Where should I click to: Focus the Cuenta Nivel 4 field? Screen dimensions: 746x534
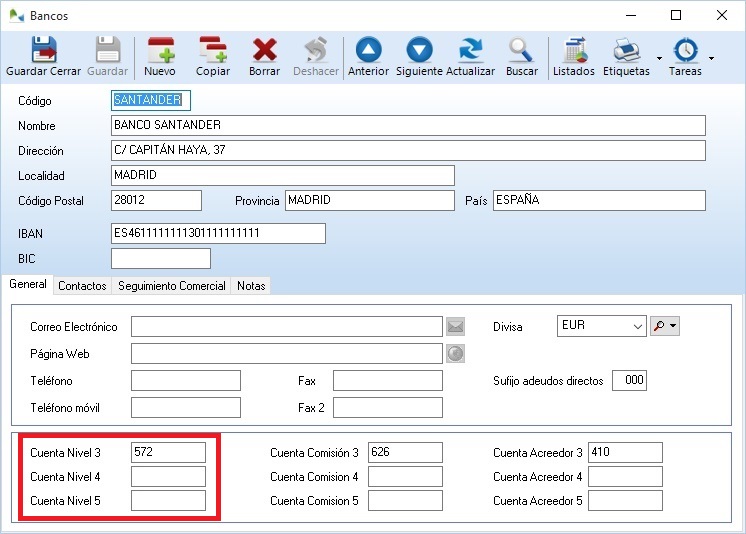coord(168,477)
